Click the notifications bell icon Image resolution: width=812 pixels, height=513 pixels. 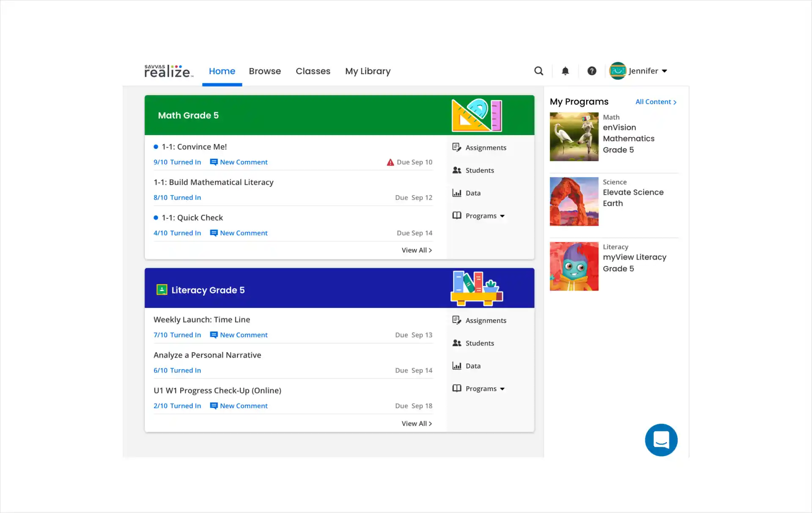565,71
